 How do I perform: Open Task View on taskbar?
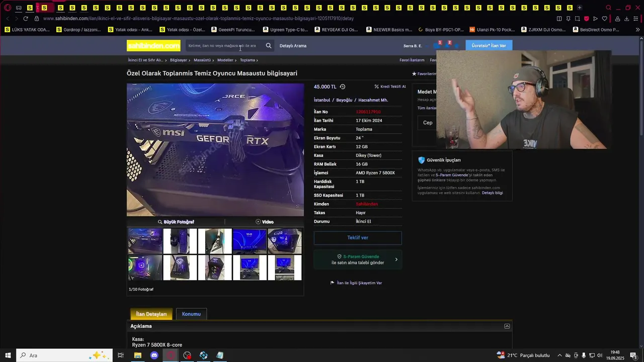[121, 355]
